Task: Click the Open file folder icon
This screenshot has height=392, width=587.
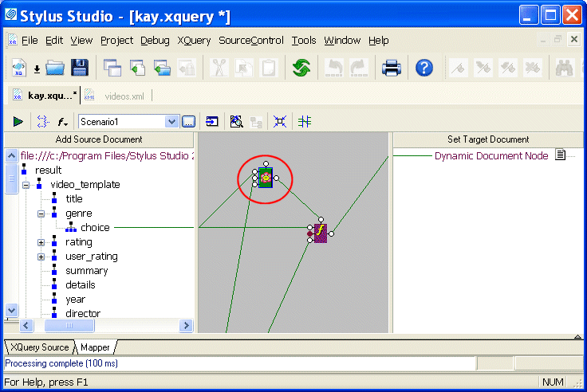Action: [x=54, y=69]
